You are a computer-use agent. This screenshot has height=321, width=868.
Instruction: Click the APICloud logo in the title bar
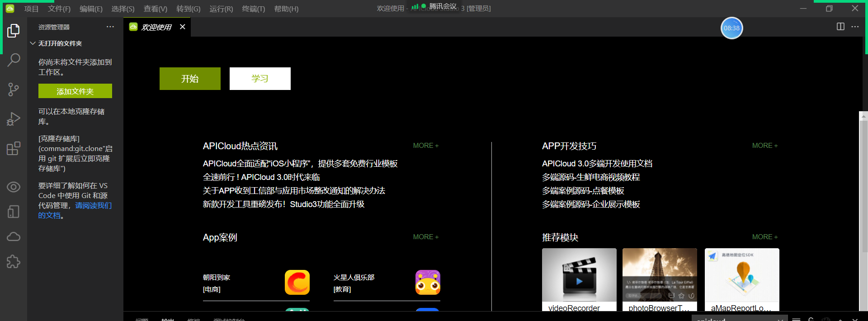coord(10,9)
